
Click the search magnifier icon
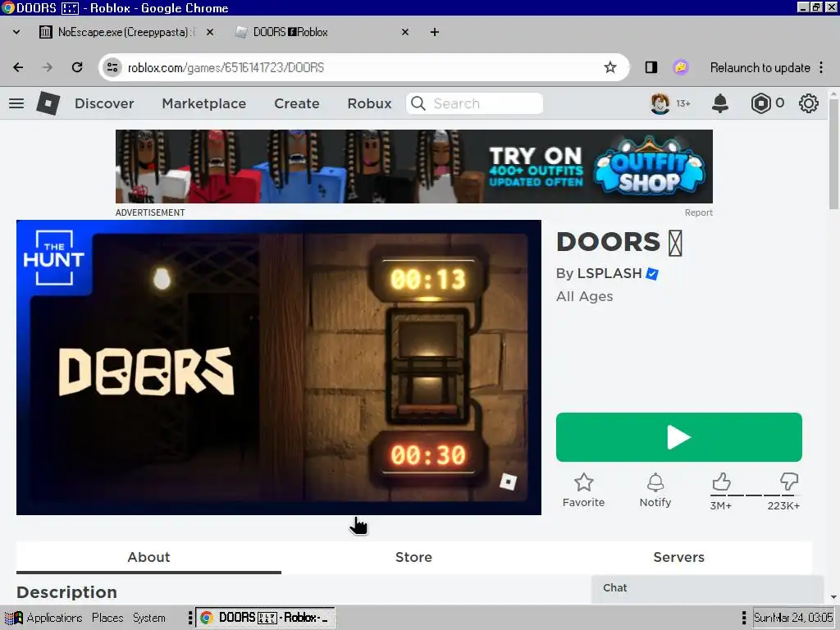[418, 103]
